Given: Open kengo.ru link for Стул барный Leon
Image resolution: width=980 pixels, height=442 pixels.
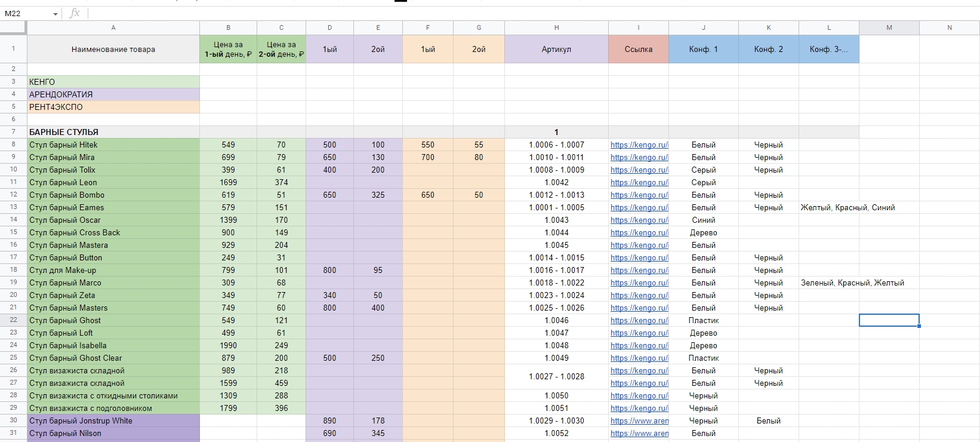Looking at the screenshot, I should pyautogui.click(x=639, y=182).
